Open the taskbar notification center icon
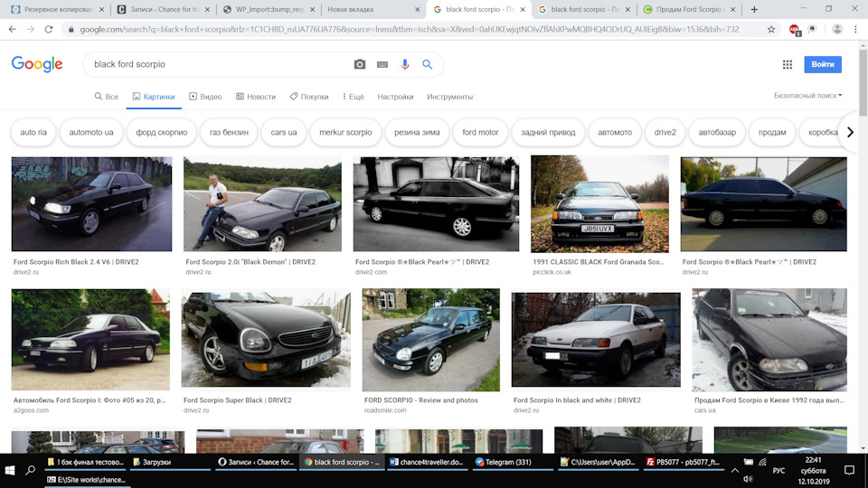 click(849, 470)
